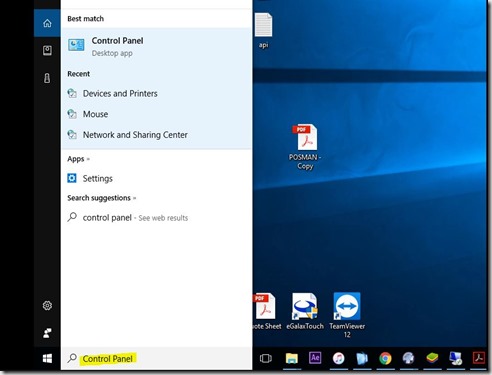
Task: Click the magnifier icon beside web suggestion
Action: click(x=72, y=217)
